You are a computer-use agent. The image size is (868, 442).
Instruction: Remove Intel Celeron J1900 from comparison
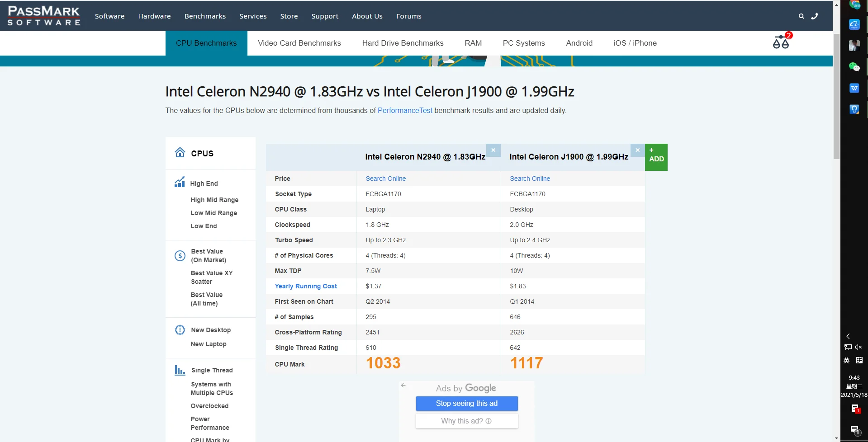coord(637,150)
